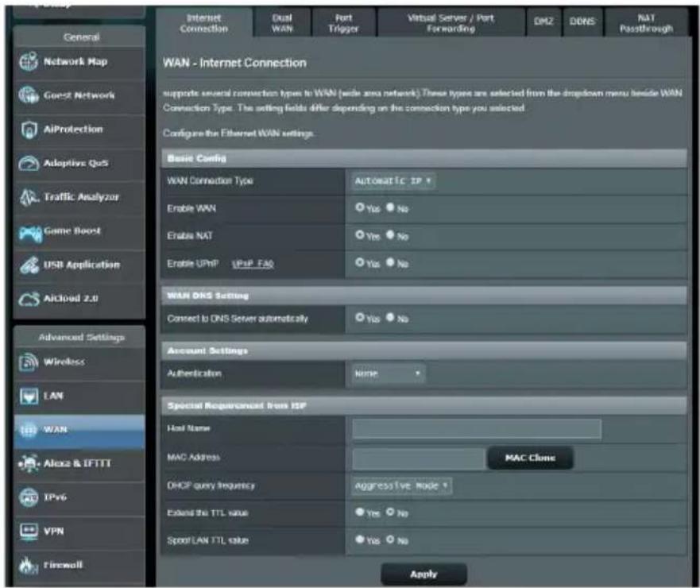This screenshot has width=700, height=588.
Task: Open USB Application menu label
Action: 81,265
